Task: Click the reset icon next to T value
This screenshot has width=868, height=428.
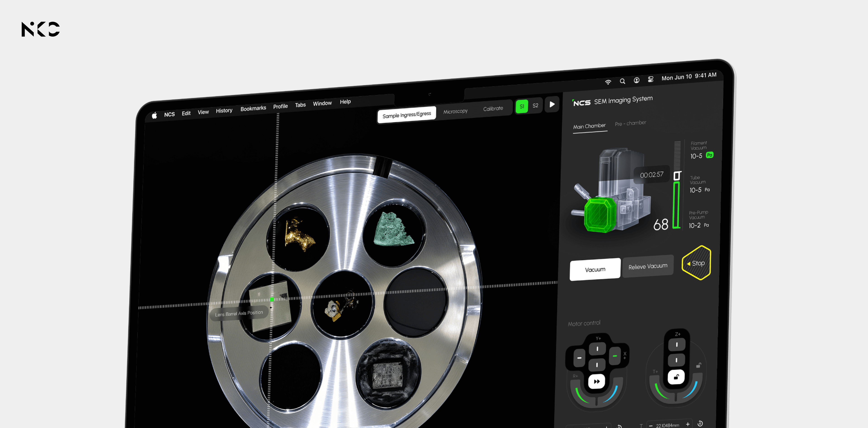Action: point(700,423)
